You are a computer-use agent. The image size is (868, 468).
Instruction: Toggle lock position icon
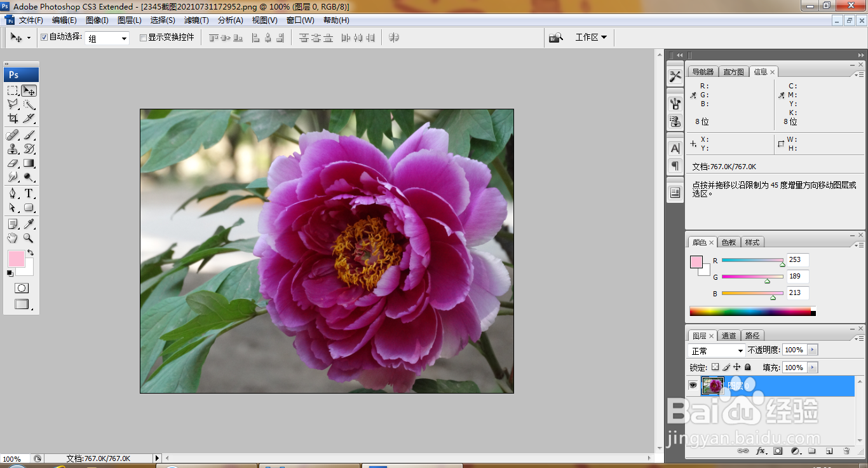pyautogui.click(x=737, y=367)
